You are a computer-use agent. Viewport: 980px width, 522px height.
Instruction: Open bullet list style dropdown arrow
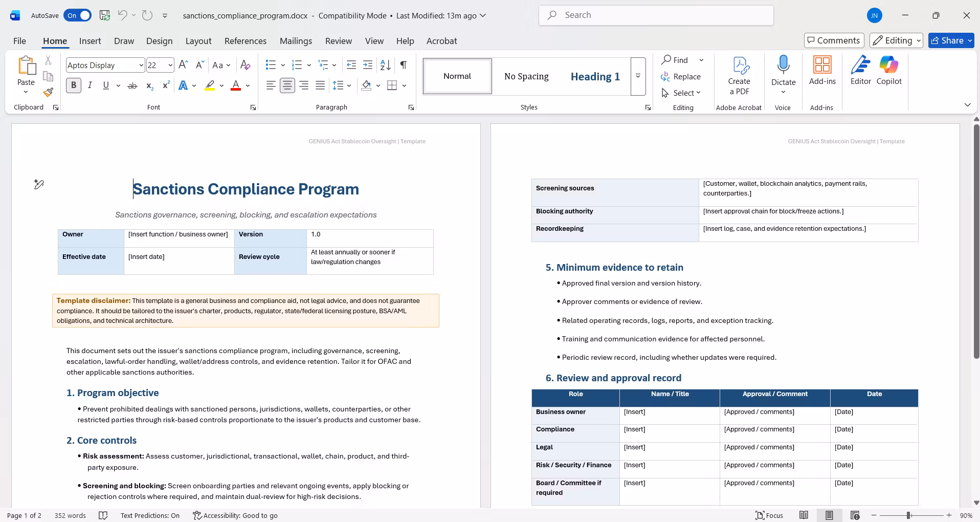[283, 65]
